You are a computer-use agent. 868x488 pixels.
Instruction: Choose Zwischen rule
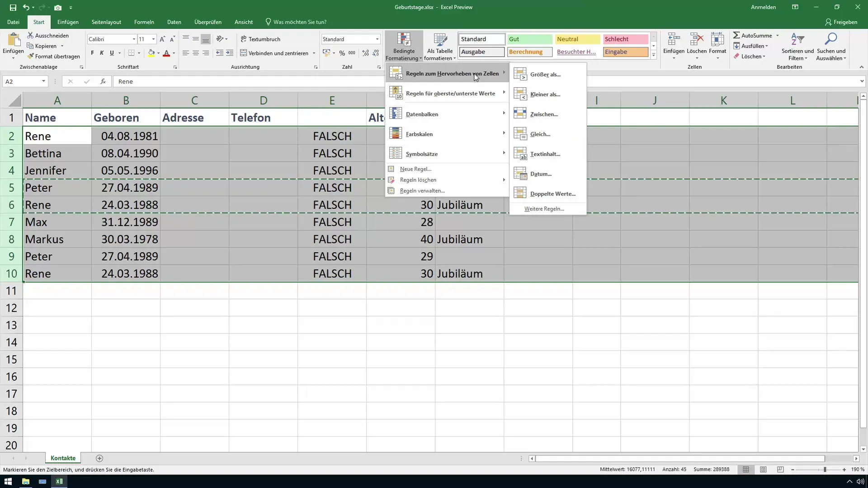547,114
